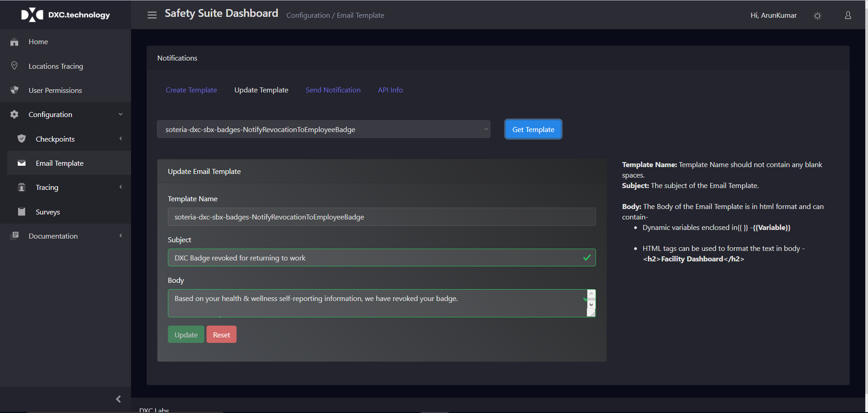Screen dimensions: 868x413
Task: Click the Home house icon
Action: click(x=15, y=42)
